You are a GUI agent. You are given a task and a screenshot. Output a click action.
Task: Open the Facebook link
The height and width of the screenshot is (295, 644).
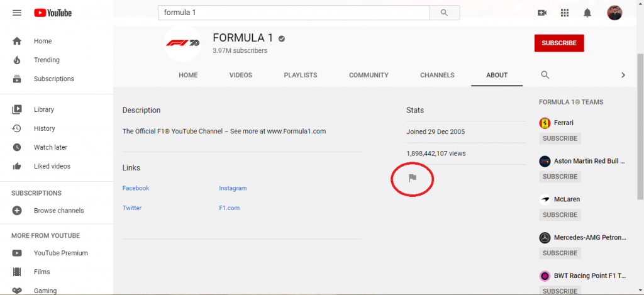click(x=136, y=188)
